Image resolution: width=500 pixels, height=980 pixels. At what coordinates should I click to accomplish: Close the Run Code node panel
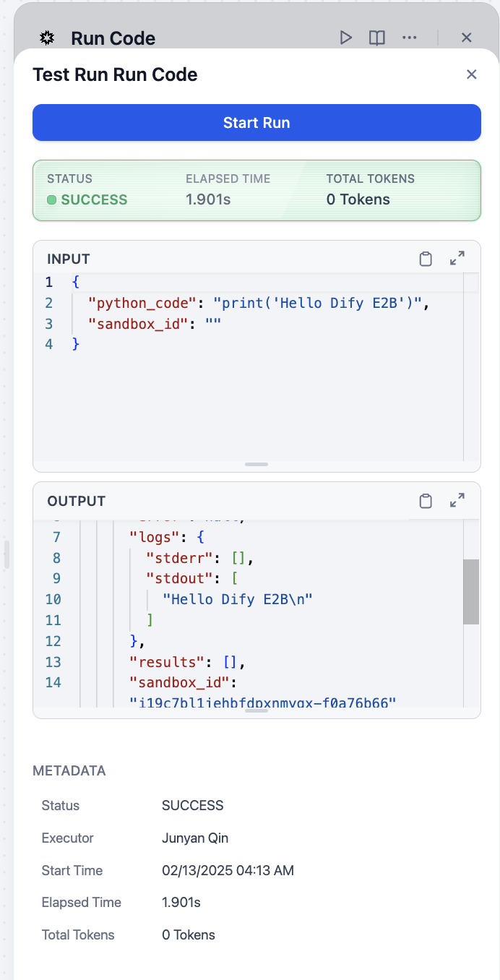pyautogui.click(x=466, y=38)
